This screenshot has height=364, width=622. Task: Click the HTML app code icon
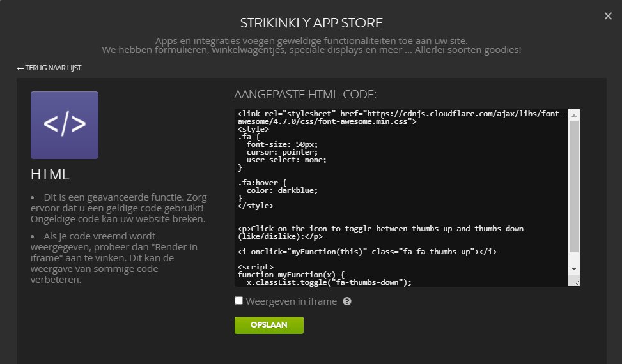click(x=65, y=125)
